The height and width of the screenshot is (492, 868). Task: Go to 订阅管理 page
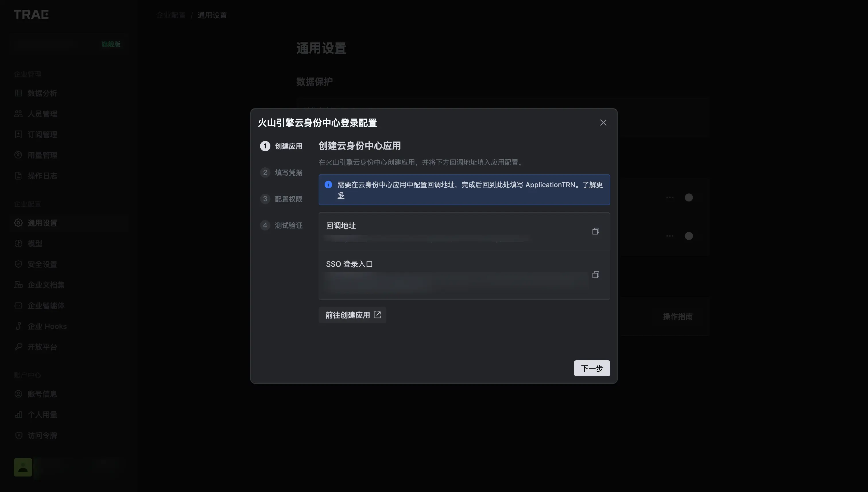tap(69, 134)
